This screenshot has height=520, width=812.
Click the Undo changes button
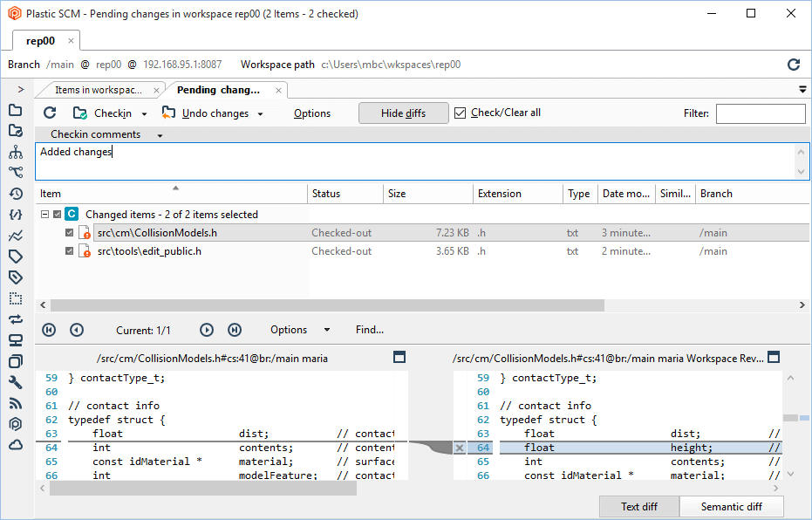point(205,113)
